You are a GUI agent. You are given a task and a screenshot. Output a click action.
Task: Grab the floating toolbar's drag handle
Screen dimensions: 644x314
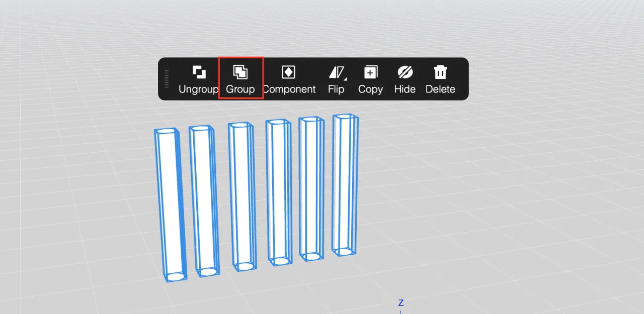[x=167, y=79]
